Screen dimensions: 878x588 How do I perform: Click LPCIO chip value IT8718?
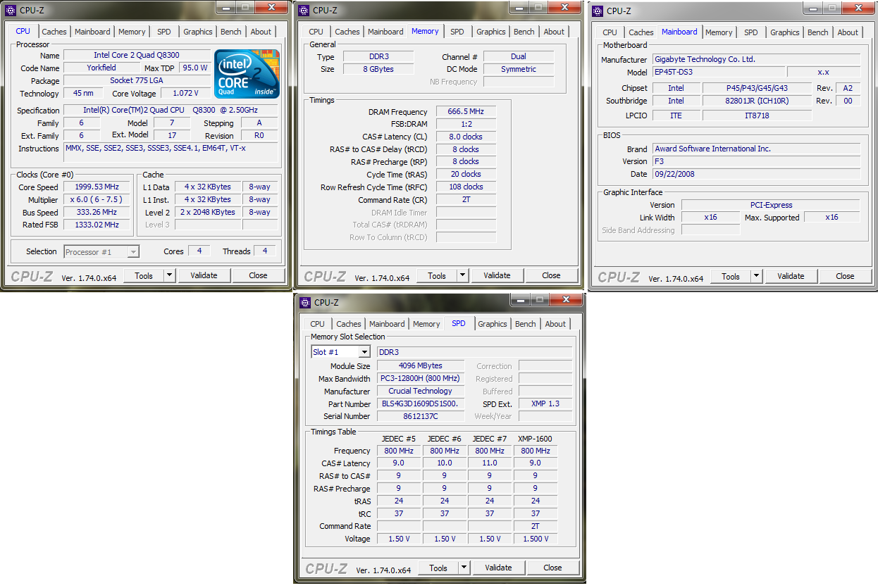[758, 115]
